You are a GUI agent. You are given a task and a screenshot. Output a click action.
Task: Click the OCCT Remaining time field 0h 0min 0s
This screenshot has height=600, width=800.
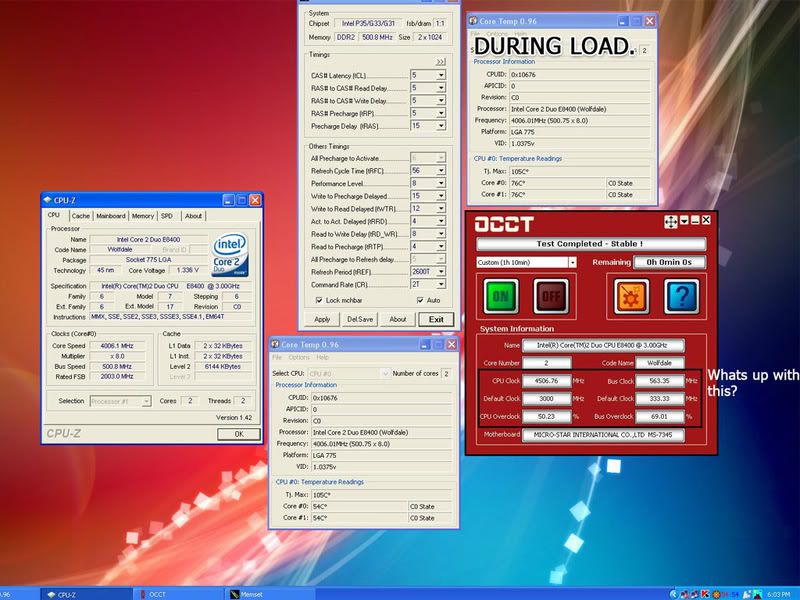tap(669, 262)
